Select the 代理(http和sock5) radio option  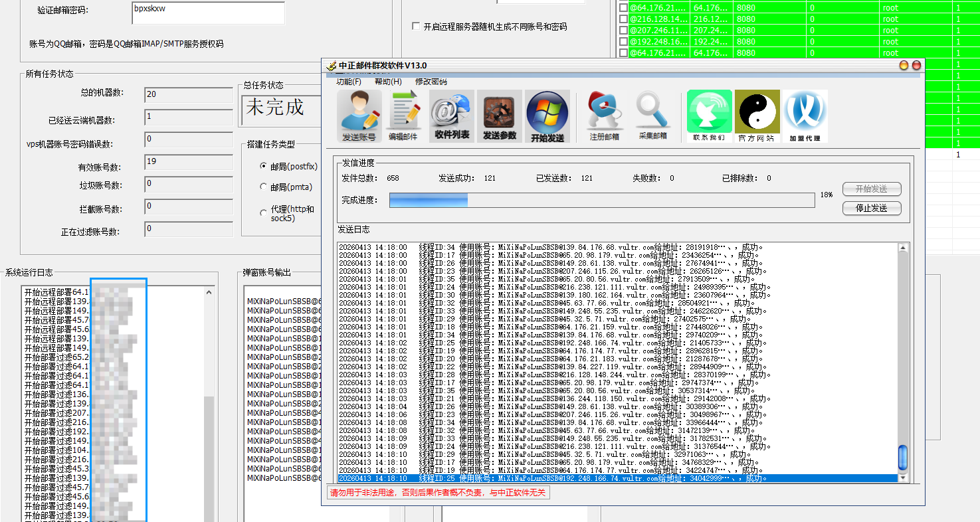click(264, 213)
